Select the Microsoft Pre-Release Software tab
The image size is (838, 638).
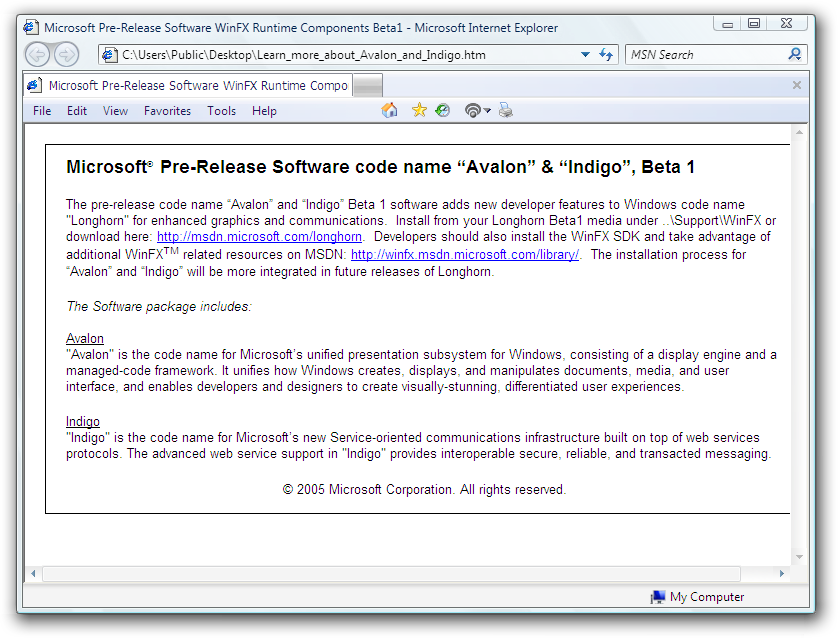click(x=188, y=85)
